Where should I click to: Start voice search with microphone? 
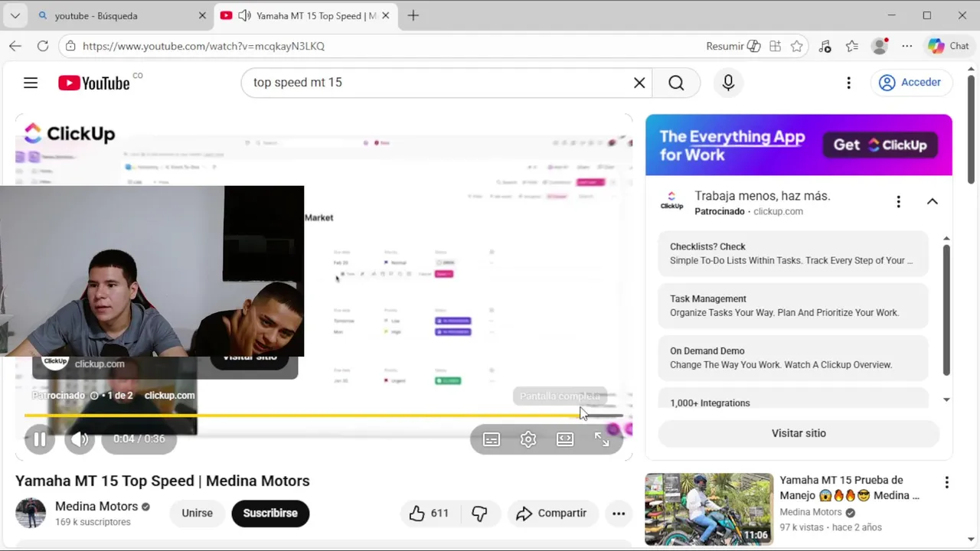(x=728, y=83)
